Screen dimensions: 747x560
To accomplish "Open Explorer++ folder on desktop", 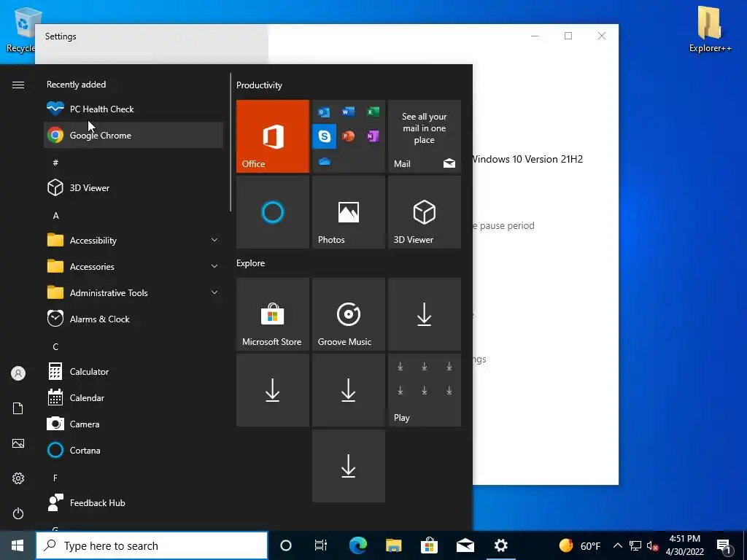I will point(710,28).
